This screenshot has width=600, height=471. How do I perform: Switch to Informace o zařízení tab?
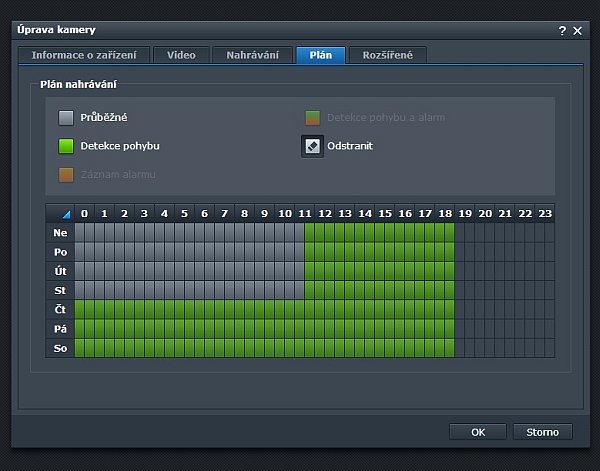click(84, 55)
